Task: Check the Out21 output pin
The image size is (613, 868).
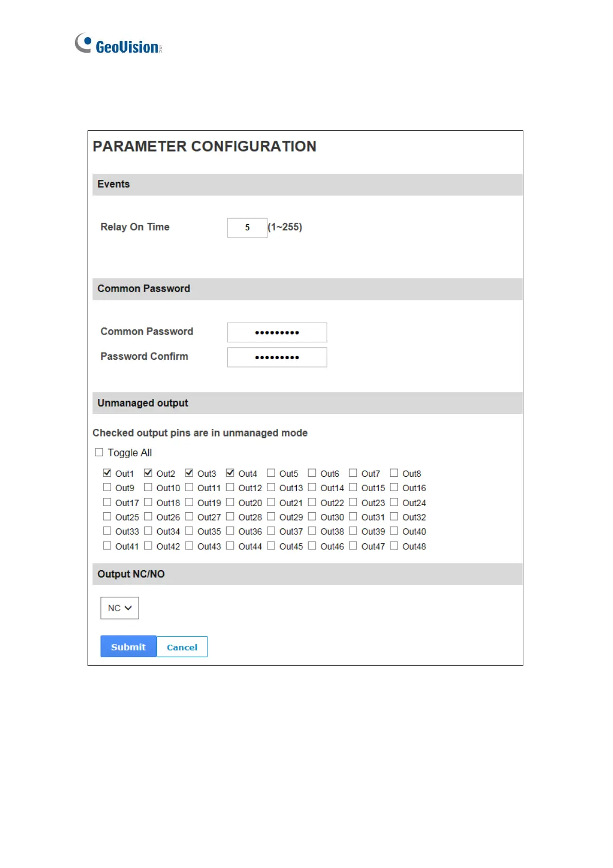Action: (x=271, y=502)
